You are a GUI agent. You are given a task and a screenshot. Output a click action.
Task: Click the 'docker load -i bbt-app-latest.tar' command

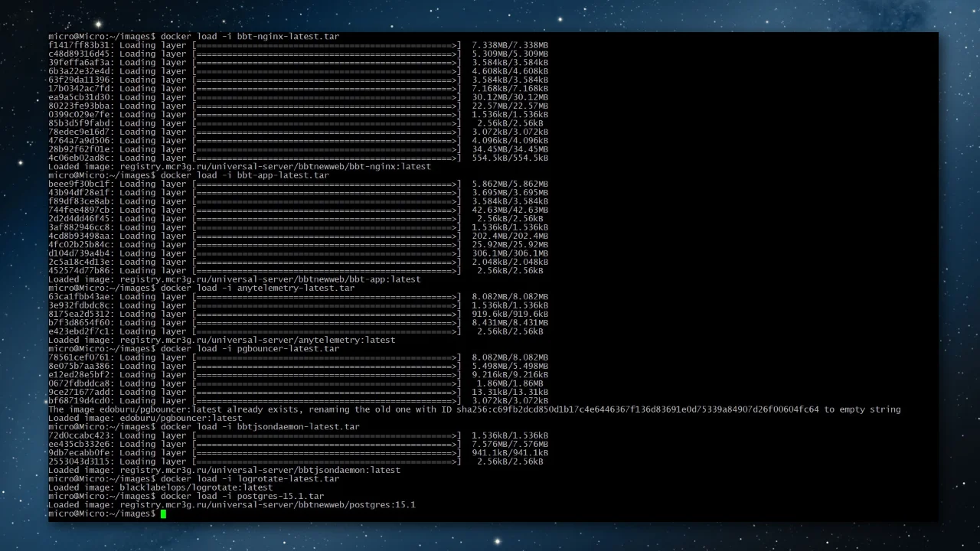[x=244, y=175]
